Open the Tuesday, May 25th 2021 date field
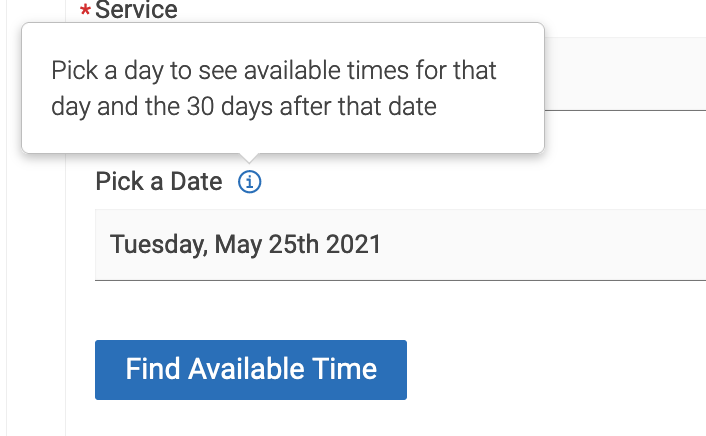Image resolution: width=706 pixels, height=436 pixels. pyautogui.click(x=400, y=245)
